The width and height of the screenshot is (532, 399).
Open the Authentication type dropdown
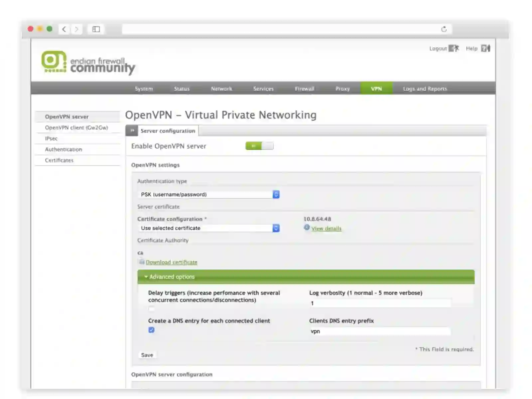[209, 195]
